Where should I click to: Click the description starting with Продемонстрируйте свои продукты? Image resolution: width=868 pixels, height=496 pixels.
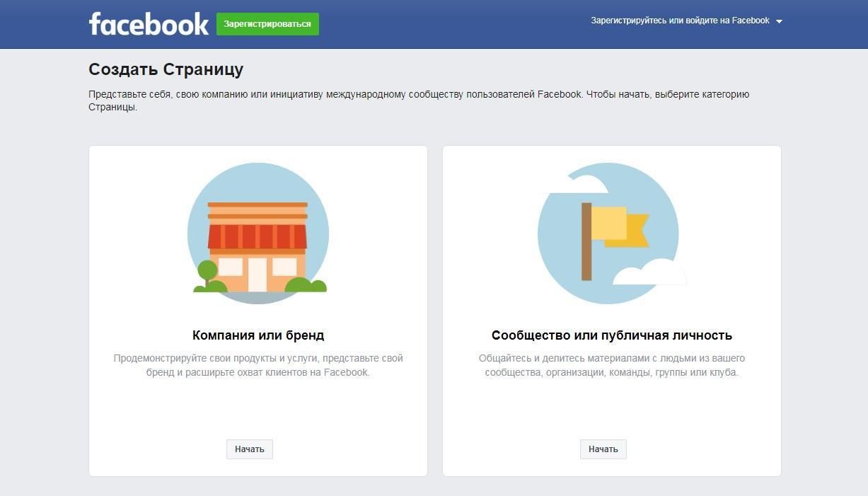click(x=258, y=365)
